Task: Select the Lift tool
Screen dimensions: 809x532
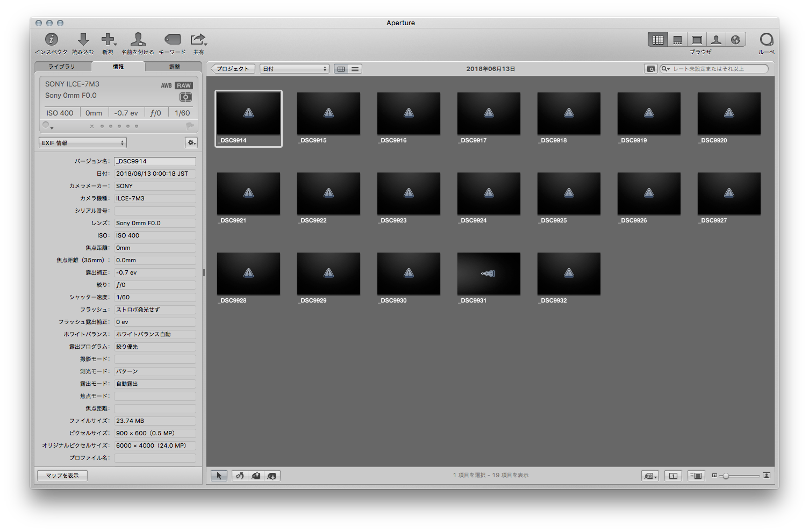Action: (256, 476)
